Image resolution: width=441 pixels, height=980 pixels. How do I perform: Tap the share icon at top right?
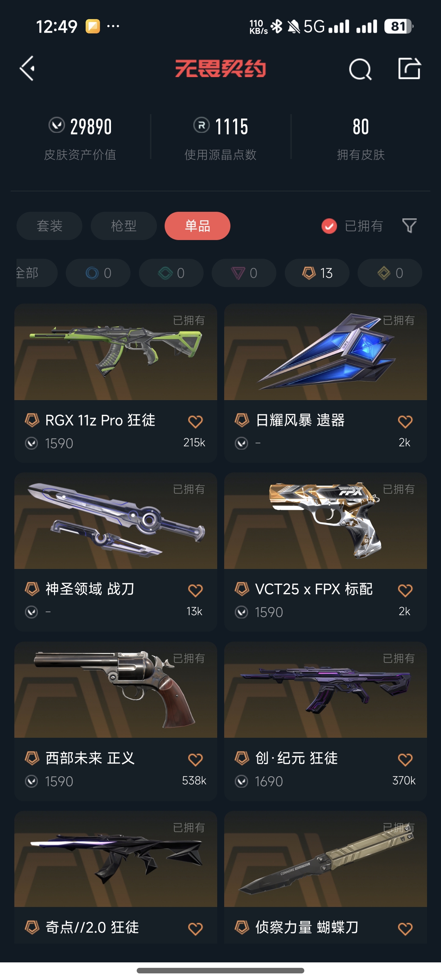(409, 69)
